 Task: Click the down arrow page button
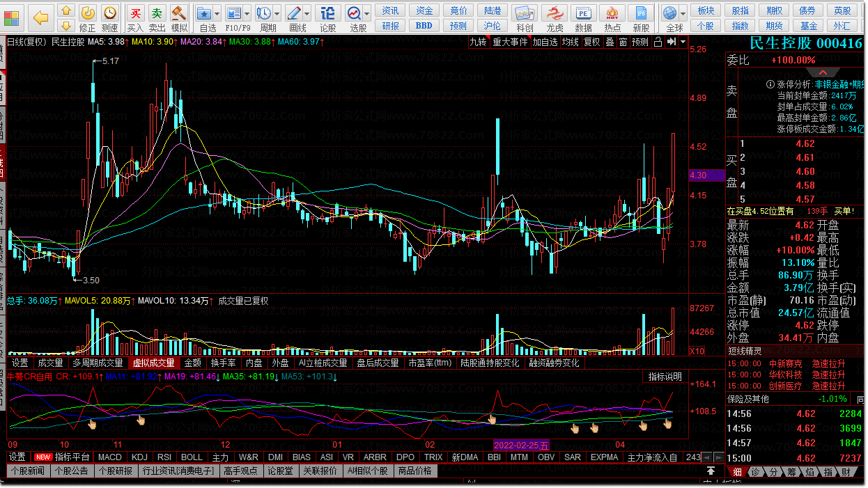click(66, 26)
